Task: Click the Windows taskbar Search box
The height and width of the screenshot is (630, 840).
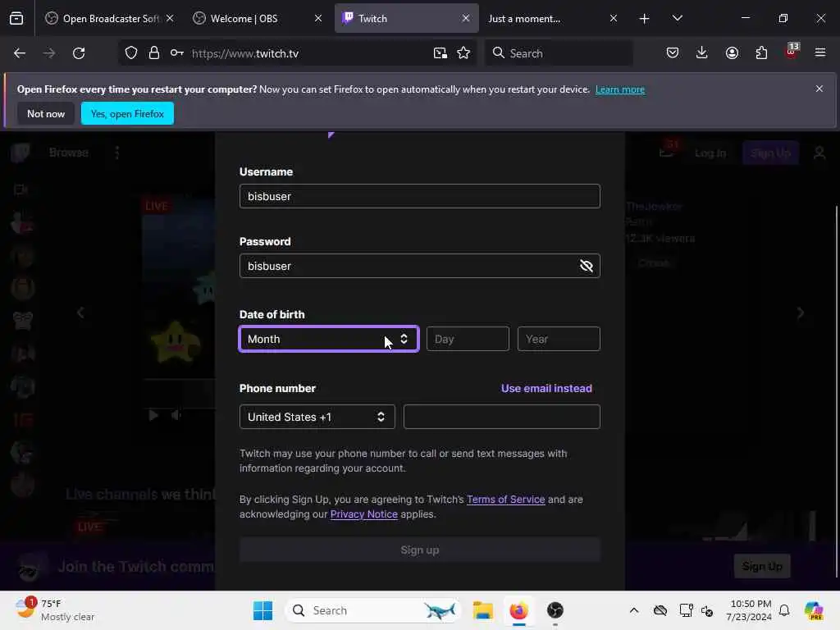Action: 373,610
